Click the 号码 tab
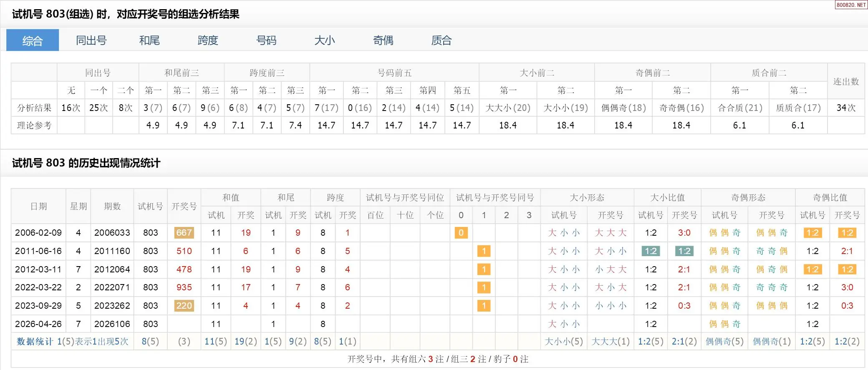 (266, 40)
